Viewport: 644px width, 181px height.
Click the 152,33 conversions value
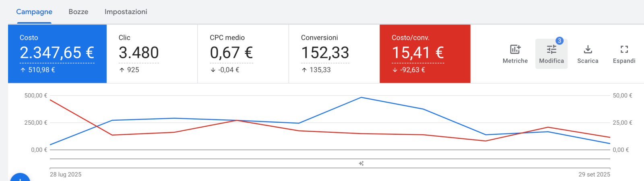tap(325, 53)
